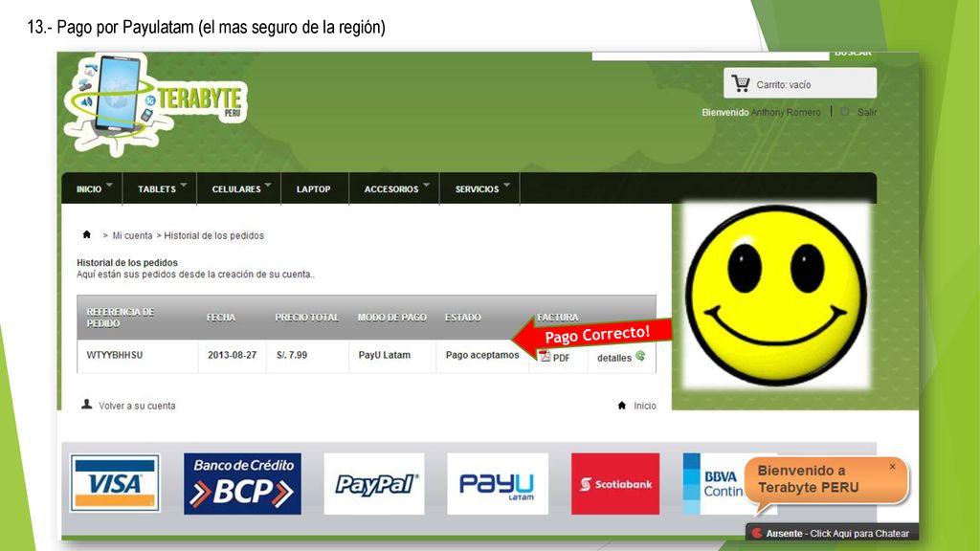
Task: Click the Salir logout link
Action: pos(867,113)
